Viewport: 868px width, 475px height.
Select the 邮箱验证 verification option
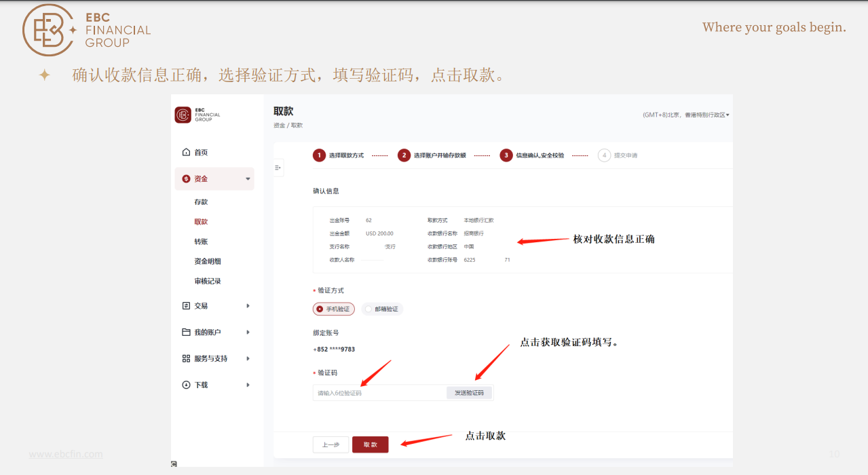point(383,309)
